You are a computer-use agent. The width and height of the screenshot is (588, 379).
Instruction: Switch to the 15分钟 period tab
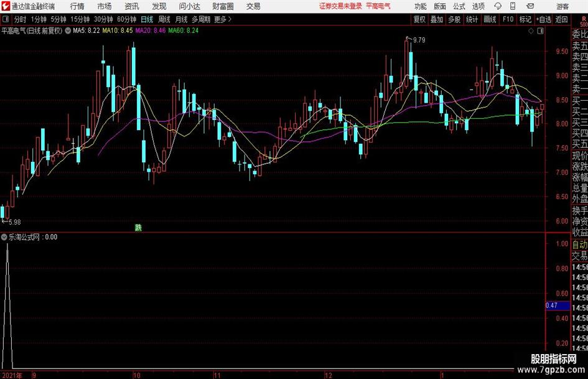coord(80,19)
